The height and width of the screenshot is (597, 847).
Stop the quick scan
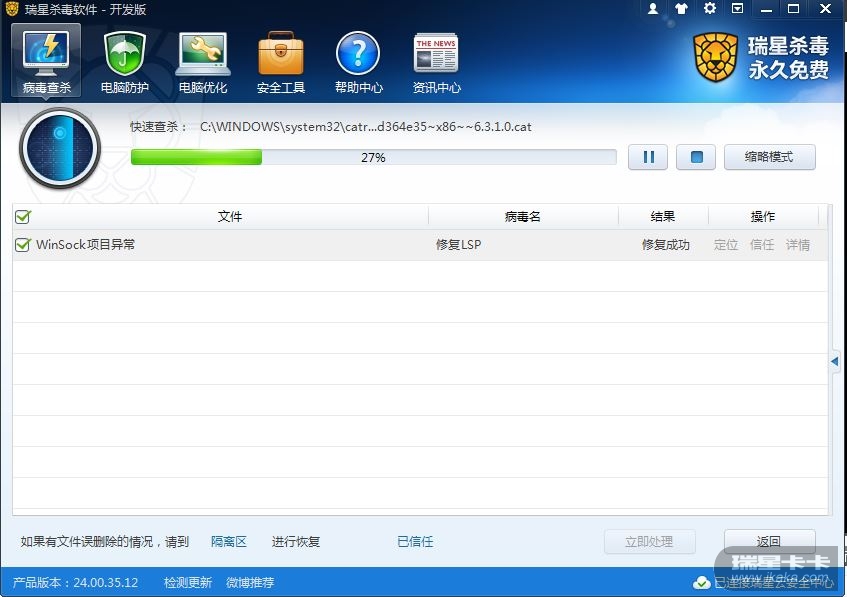696,157
